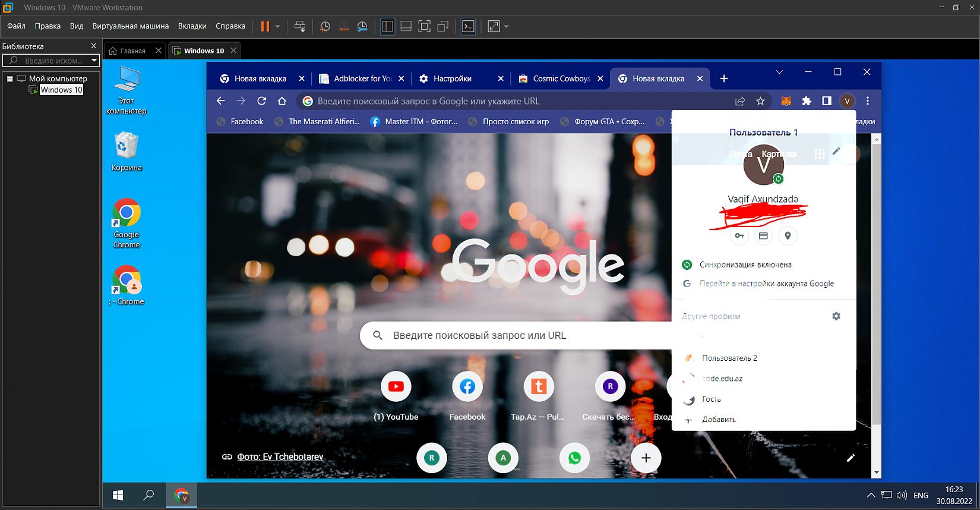
Task: Toggle the Chrome side panel
Action: click(826, 101)
